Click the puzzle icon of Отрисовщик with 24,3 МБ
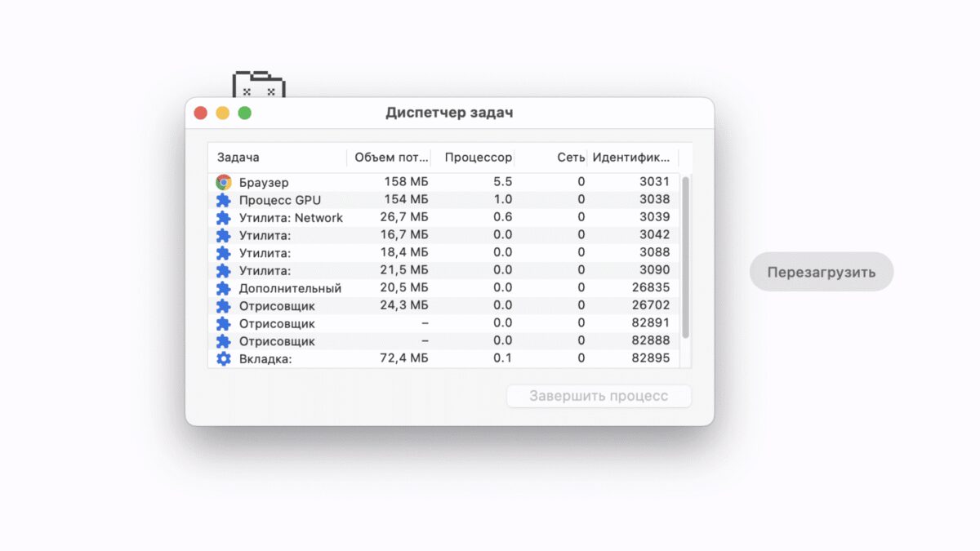 pos(224,306)
